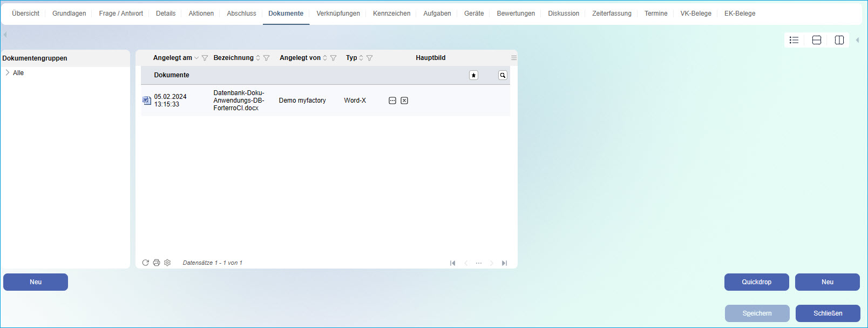Go to previous page of records

[x=466, y=263]
